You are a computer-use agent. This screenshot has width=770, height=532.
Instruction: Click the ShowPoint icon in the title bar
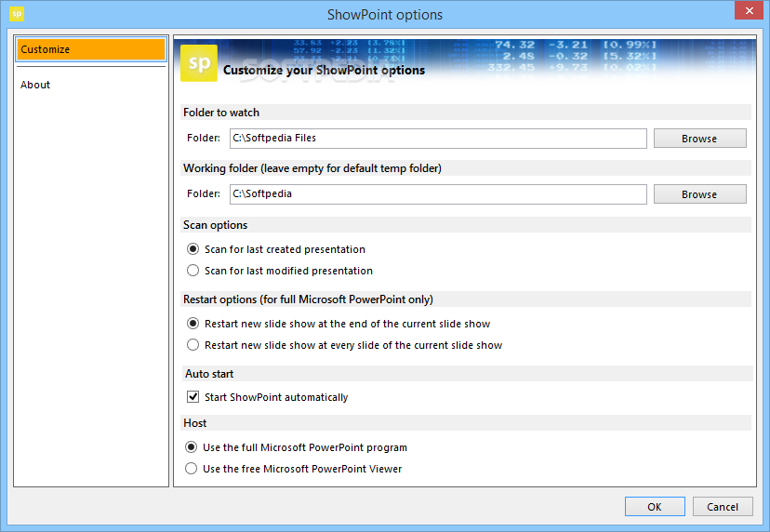pyautogui.click(x=17, y=14)
